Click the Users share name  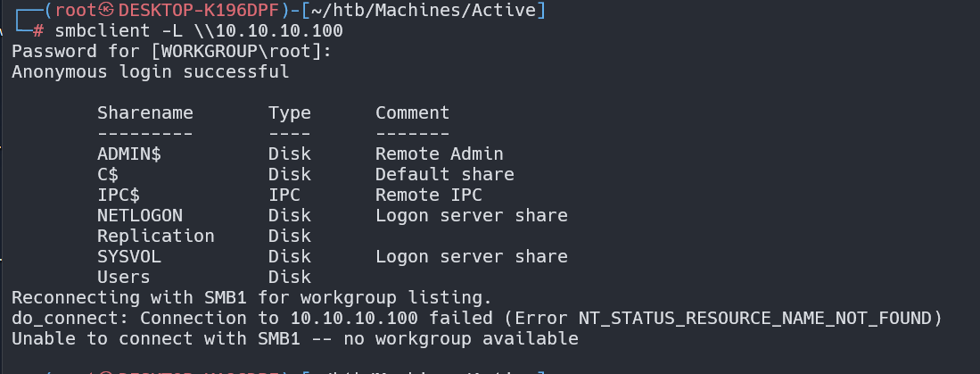click(x=124, y=277)
